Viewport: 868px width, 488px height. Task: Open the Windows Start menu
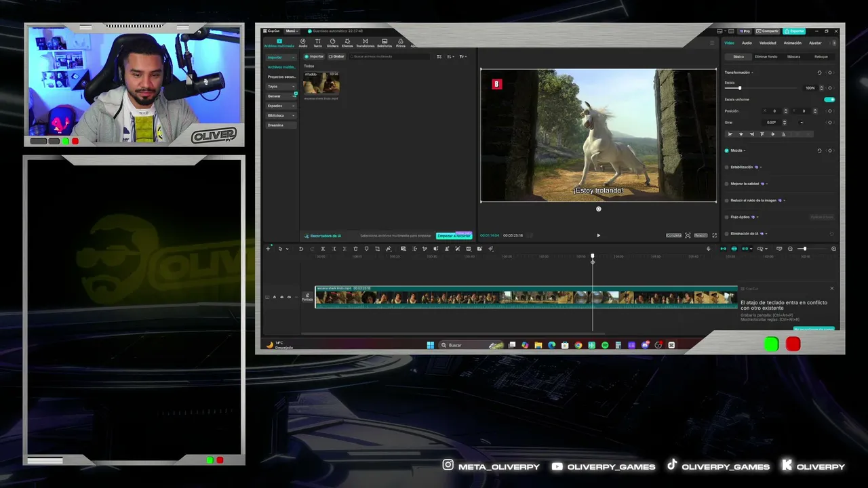430,345
